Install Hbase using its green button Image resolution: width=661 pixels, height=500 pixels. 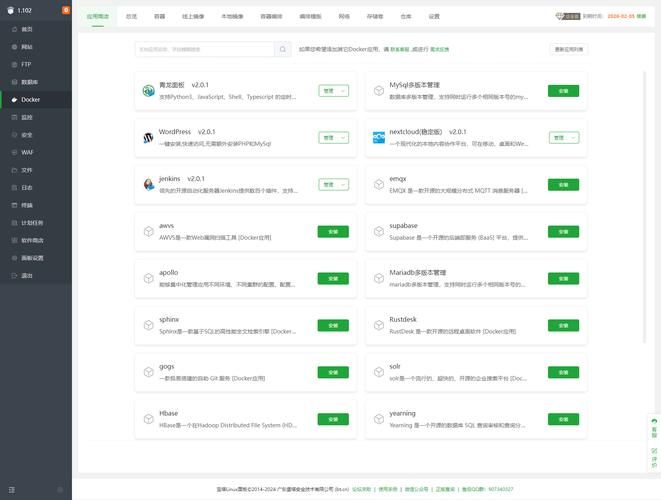(x=333, y=419)
